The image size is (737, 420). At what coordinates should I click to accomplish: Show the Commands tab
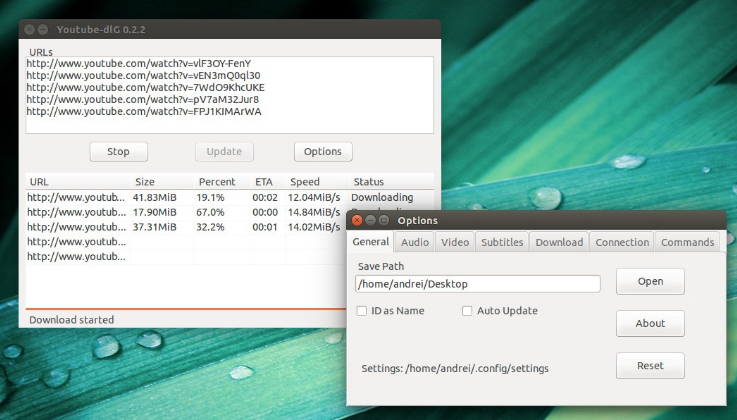coord(687,242)
